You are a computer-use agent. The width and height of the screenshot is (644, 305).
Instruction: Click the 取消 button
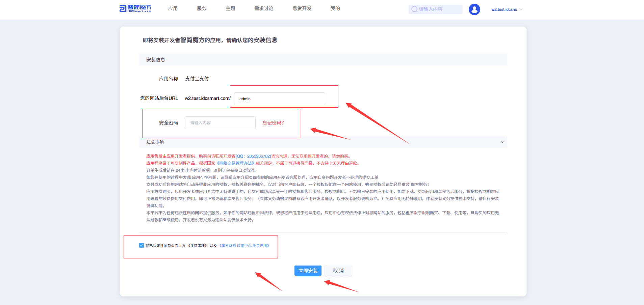pos(338,271)
